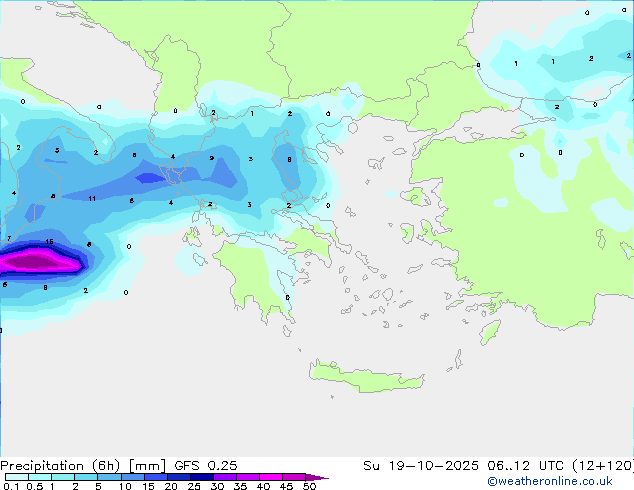Click the '20' legend scale label
Screen dimensions: 634x490
tap(171, 486)
